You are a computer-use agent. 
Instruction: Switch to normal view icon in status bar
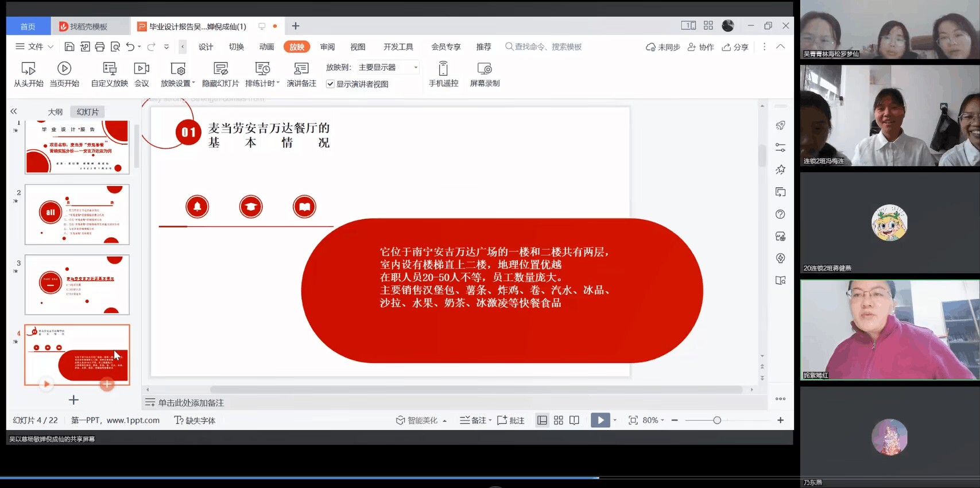pyautogui.click(x=542, y=420)
